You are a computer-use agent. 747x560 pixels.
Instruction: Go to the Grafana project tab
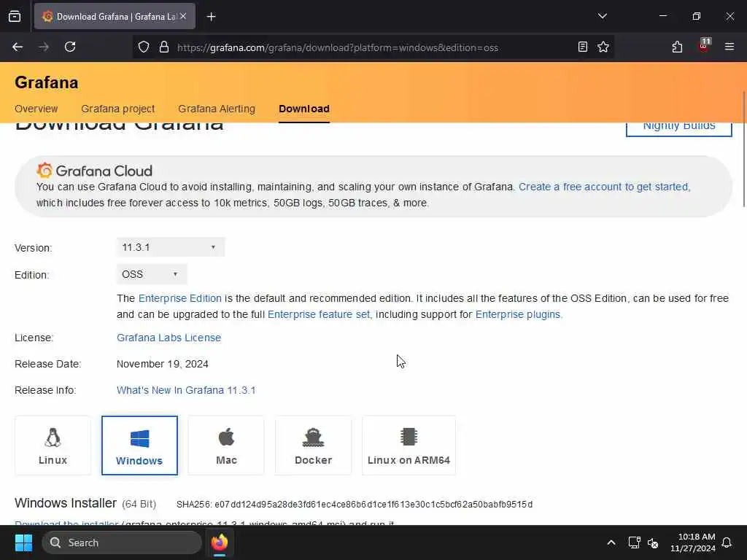point(117,109)
